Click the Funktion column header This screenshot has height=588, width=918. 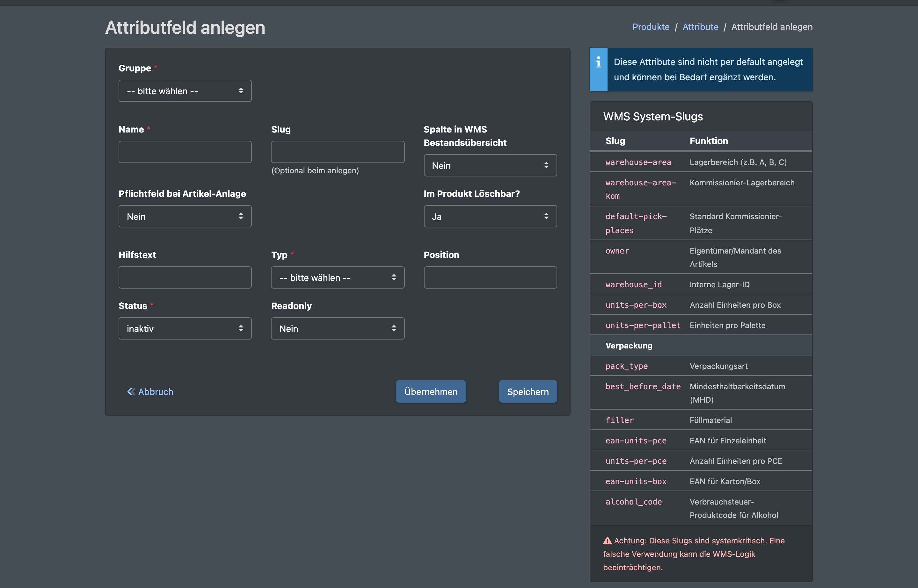point(709,141)
